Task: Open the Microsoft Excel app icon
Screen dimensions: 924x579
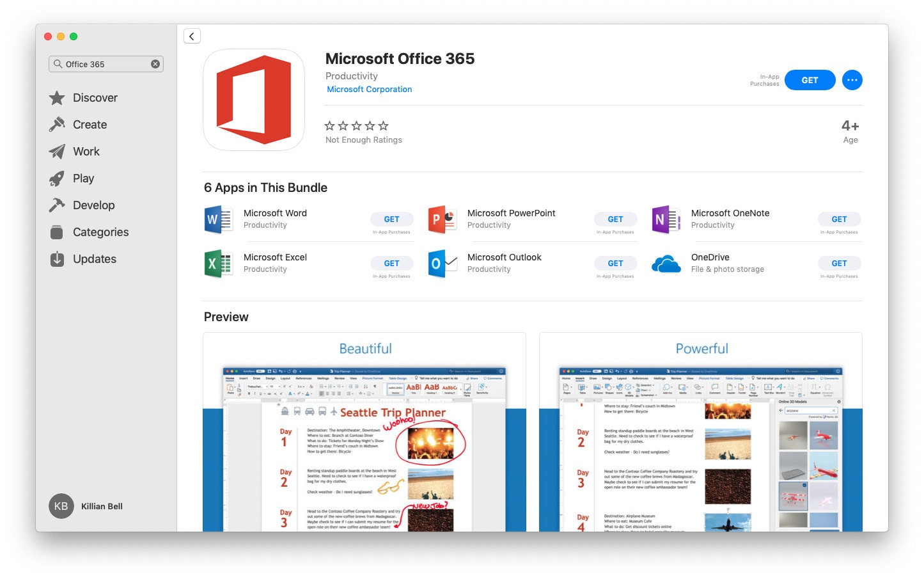Action: (218, 264)
